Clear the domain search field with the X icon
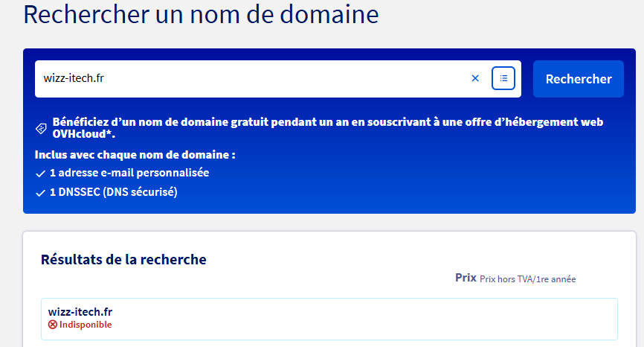The height and width of the screenshot is (347, 644). (475, 78)
